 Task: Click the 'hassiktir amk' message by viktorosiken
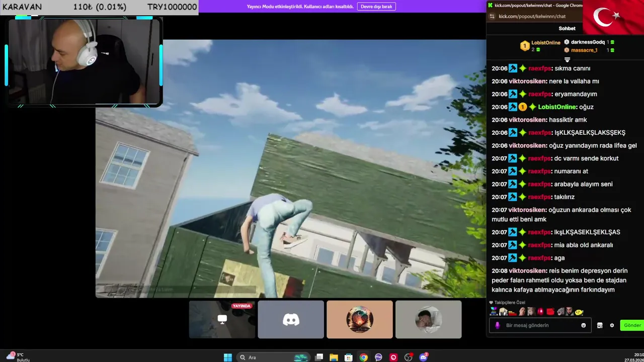(x=568, y=120)
